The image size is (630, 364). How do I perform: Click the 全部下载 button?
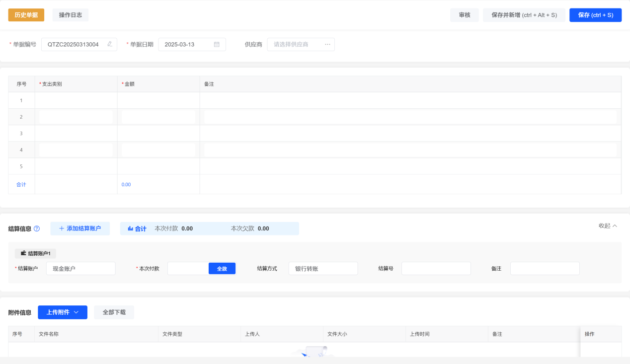pos(114,312)
